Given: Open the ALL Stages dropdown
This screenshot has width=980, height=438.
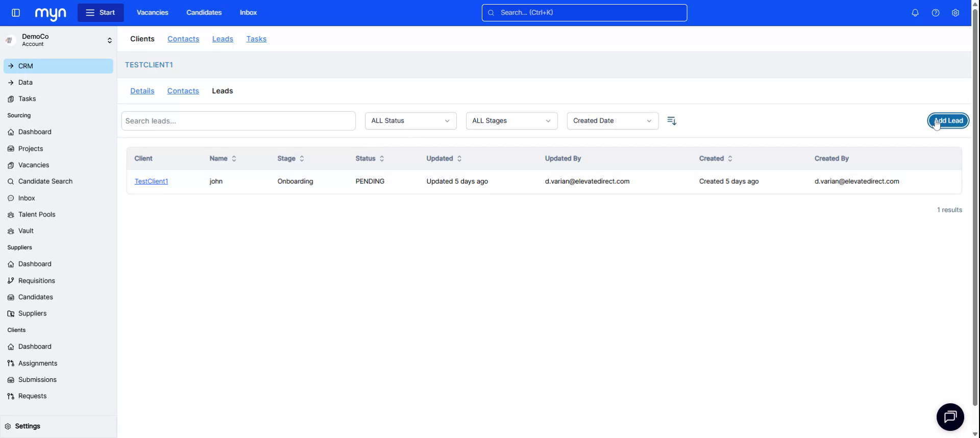Looking at the screenshot, I should tap(511, 121).
